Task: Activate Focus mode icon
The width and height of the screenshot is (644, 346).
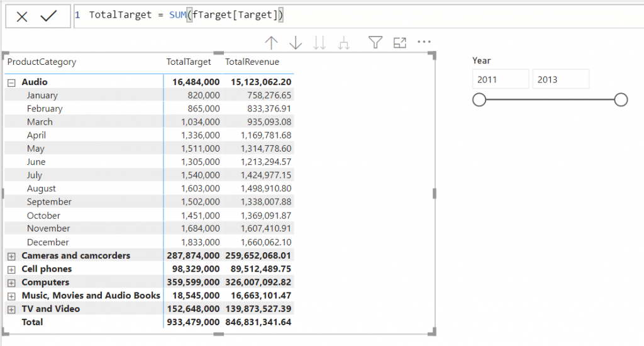Action: tap(399, 42)
